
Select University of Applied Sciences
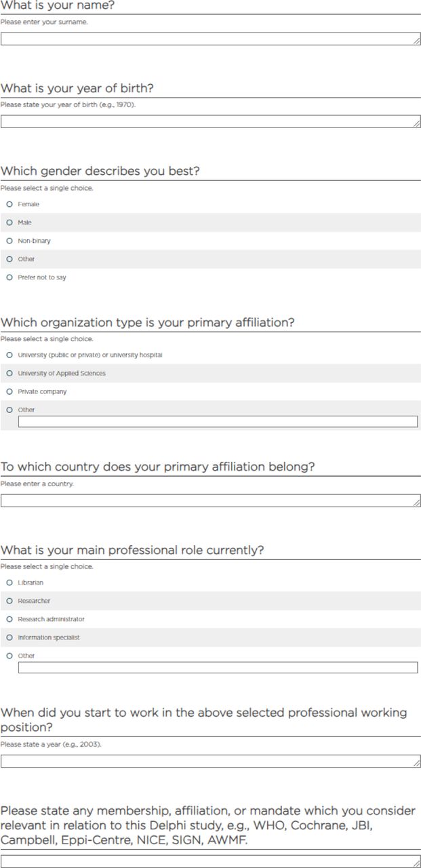[x=9, y=373]
